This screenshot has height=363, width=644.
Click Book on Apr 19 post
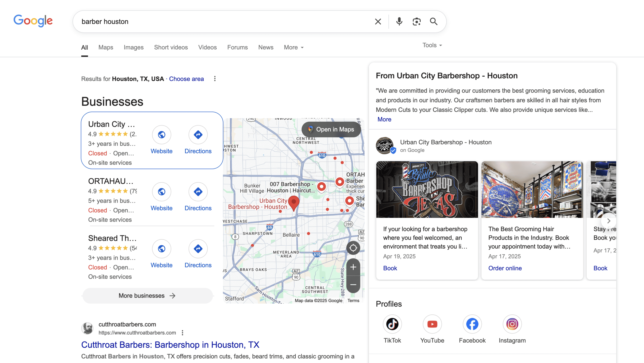tap(390, 268)
